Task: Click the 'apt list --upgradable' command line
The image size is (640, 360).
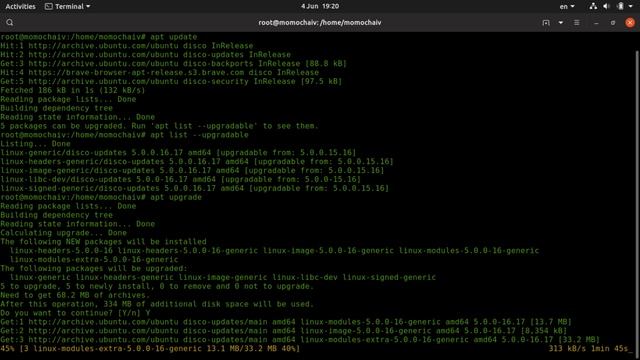Action: coord(124,135)
